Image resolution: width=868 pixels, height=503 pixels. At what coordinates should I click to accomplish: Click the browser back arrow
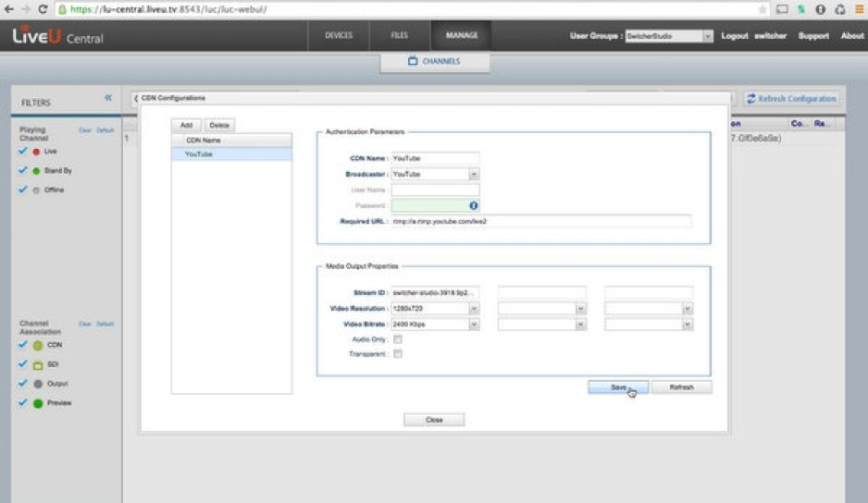click(x=8, y=9)
